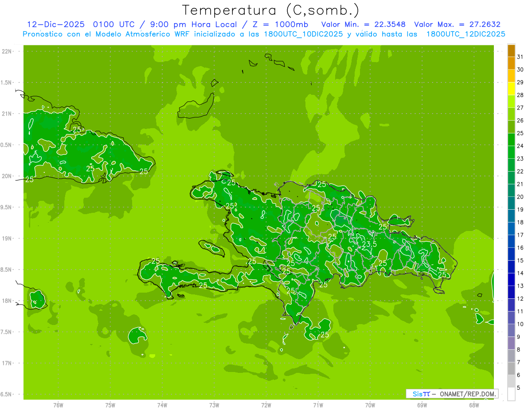Image resolution: width=532 pixels, height=411 pixels.
Task: Click the "11" color scale label
Action: point(520,311)
